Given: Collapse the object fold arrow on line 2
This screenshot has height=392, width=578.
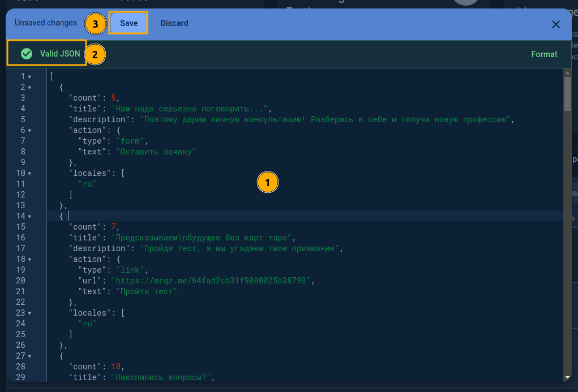Looking at the screenshot, I should click(x=29, y=88).
